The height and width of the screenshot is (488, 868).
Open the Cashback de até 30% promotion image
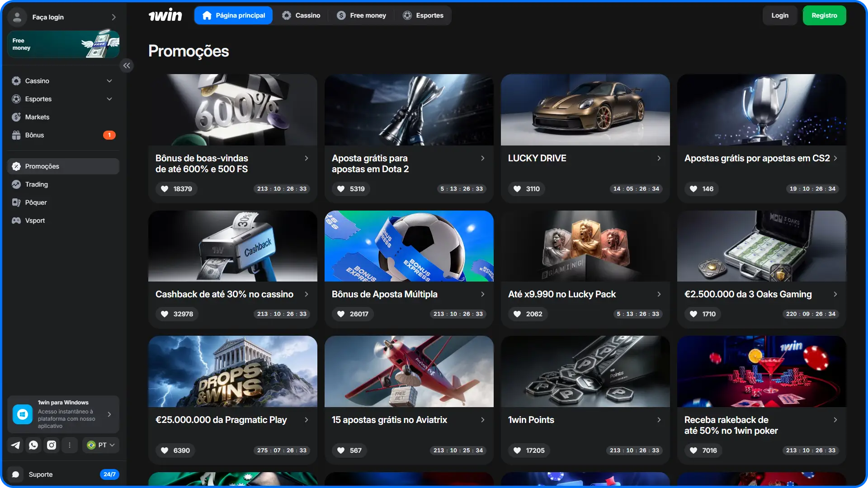pyautogui.click(x=233, y=246)
